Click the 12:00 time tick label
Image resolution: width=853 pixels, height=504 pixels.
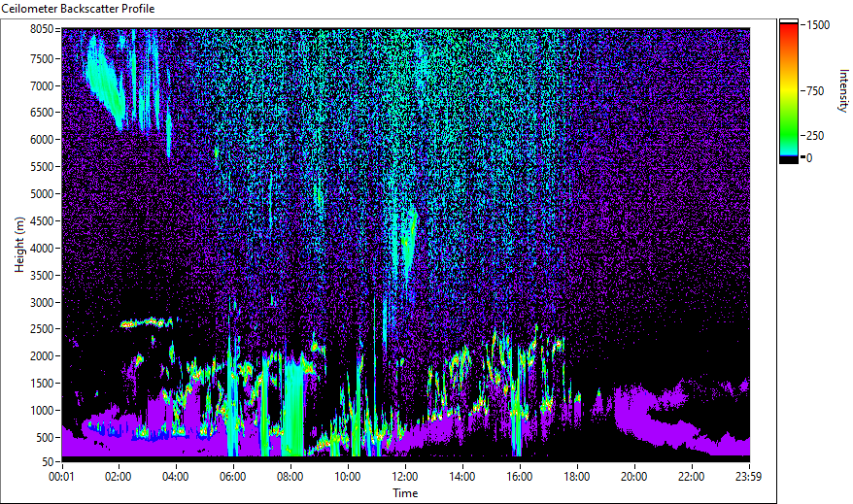pos(405,477)
